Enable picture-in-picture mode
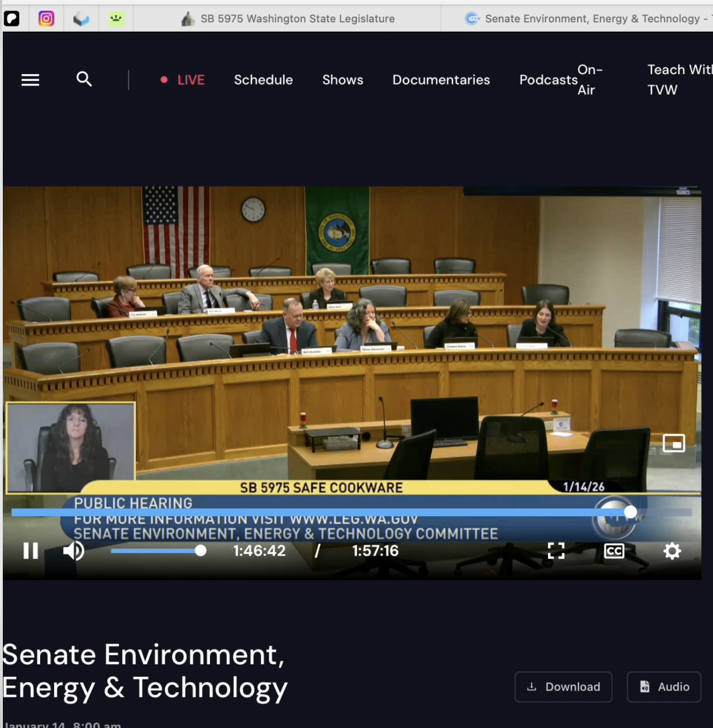Viewport: 713px width, 728px height. click(673, 443)
